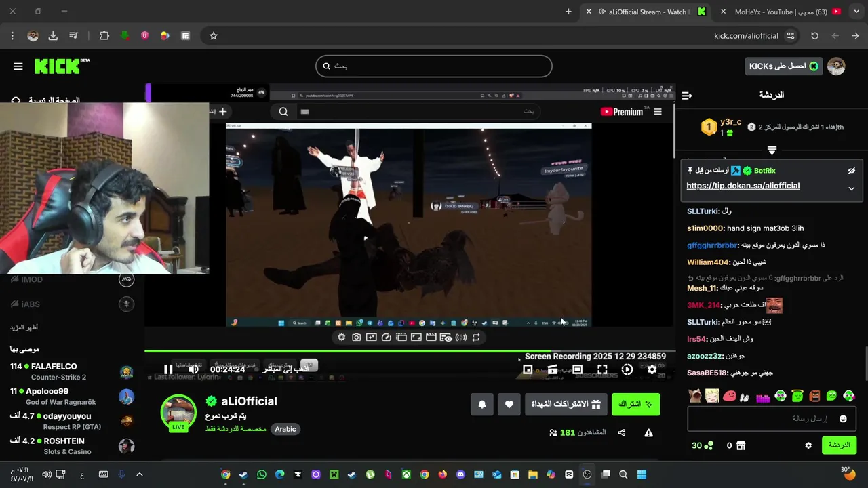Open playback speed control
This screenshot has height=488, width=868.
[x=627, y=369]
